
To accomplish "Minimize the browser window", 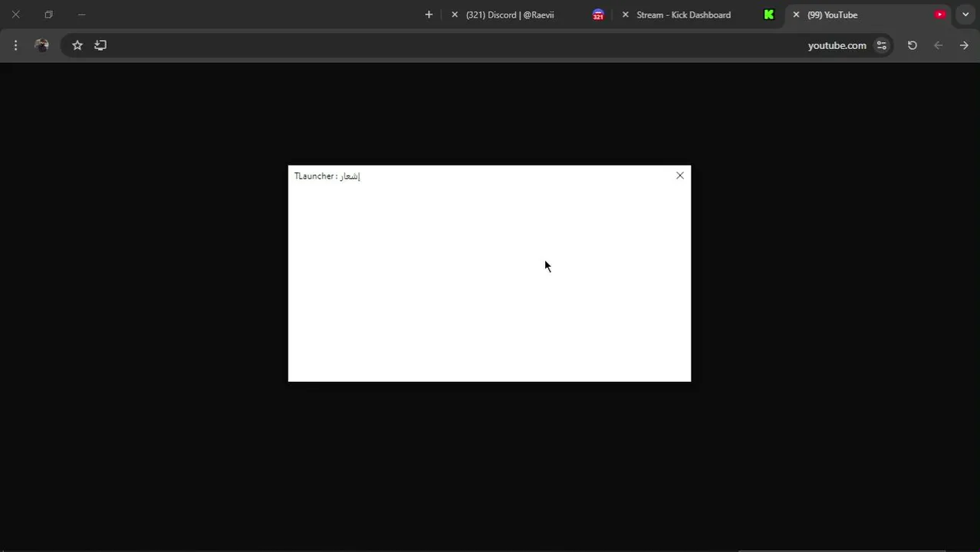I will pos(81,15).
